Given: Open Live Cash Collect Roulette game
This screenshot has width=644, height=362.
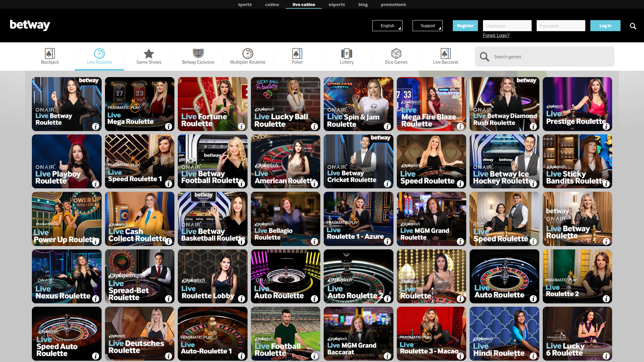Looking at the screenshot, I should click(x=140, y=219).
